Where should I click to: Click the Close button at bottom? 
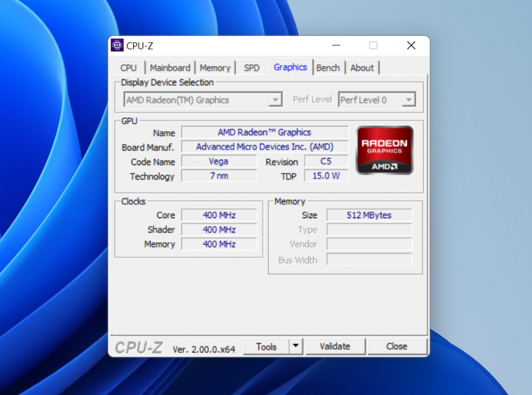tap(396, 346)
